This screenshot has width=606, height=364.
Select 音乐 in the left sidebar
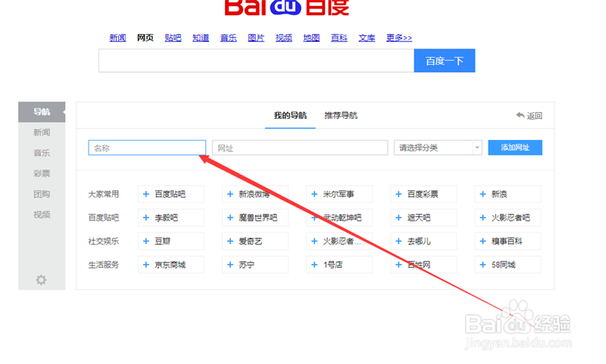pos(42,153)
